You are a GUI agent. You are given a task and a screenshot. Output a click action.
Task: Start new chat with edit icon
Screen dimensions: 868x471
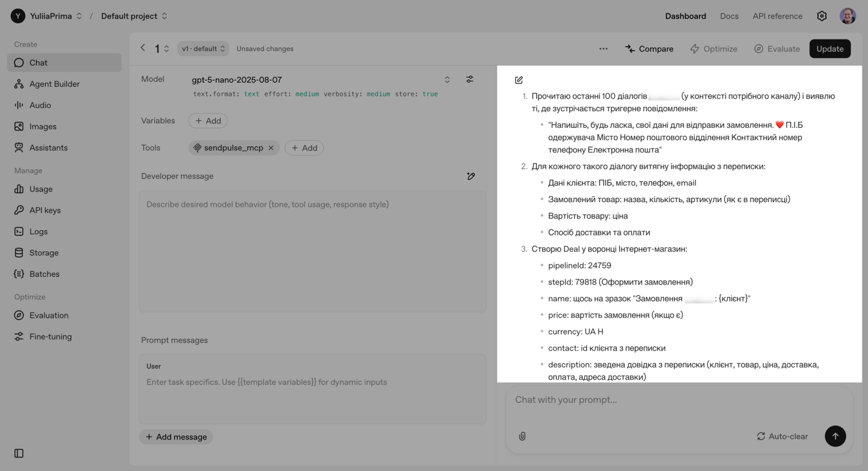point(519,80)
